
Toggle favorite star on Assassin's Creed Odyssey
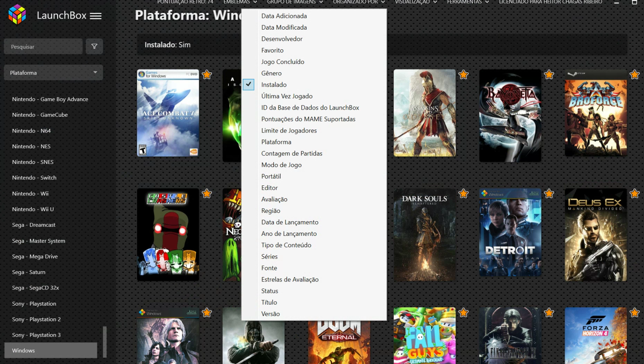[463, 74]
